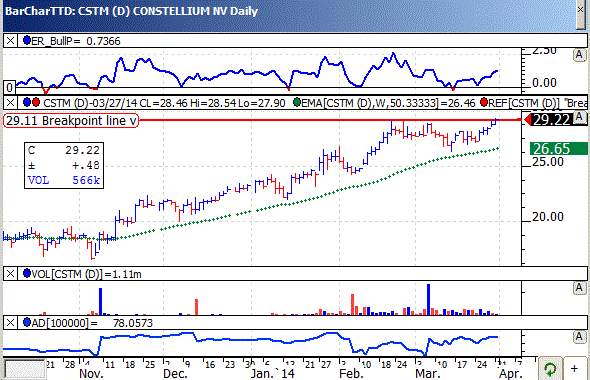Click the red volume spike in December
This screenshot has width=590, height=380.
click(x=196, y=307)
